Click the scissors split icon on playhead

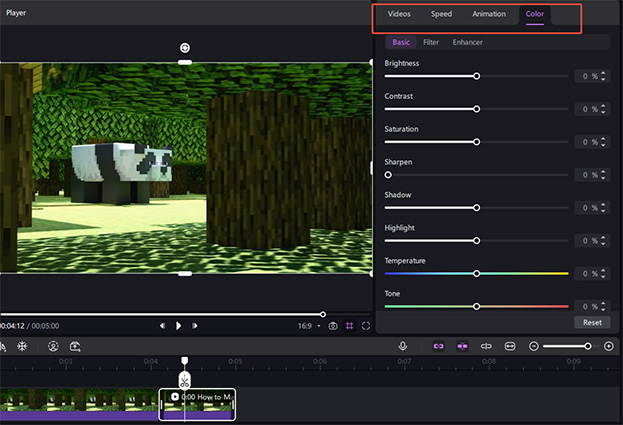tap(185, 381)
